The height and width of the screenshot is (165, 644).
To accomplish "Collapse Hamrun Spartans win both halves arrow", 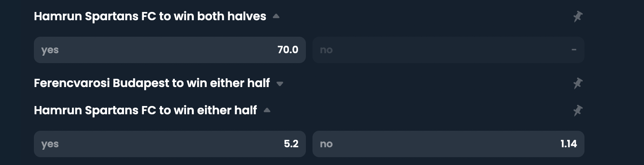I will pos(276,16).
